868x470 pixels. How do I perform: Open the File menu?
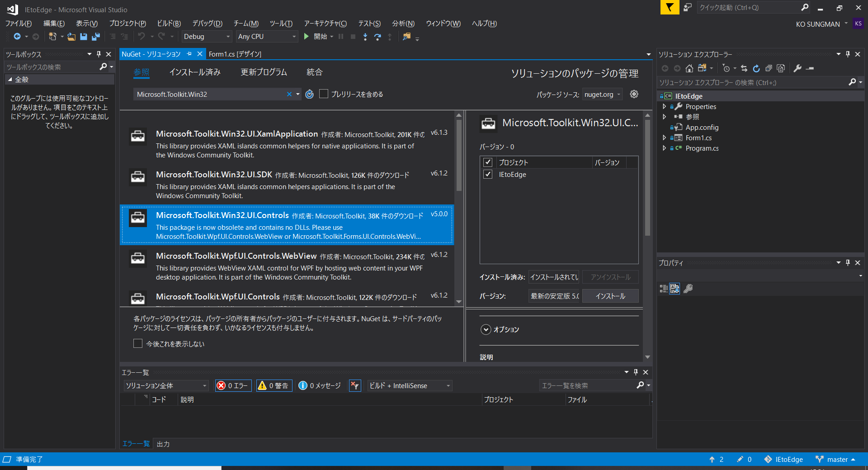pos(19,24)
